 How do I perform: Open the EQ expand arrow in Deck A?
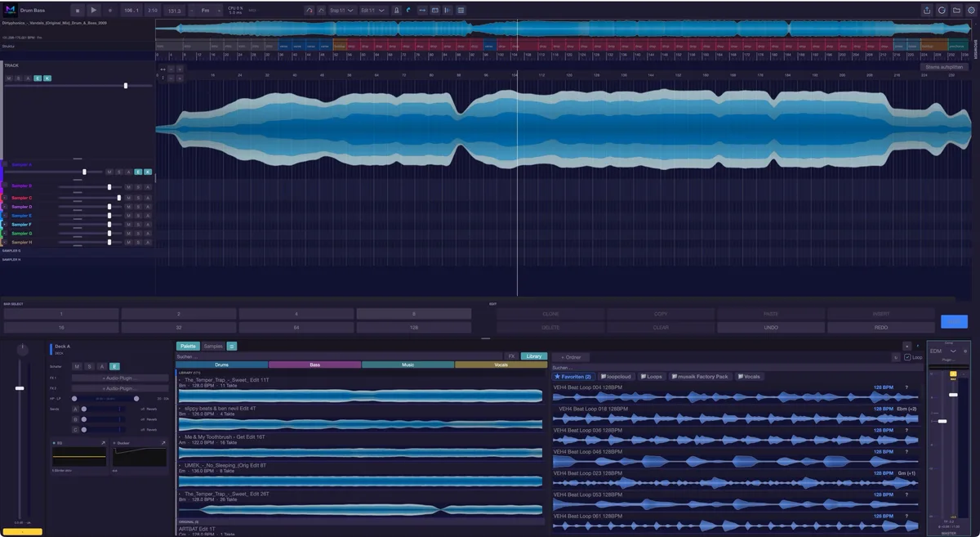coord(103,442)
